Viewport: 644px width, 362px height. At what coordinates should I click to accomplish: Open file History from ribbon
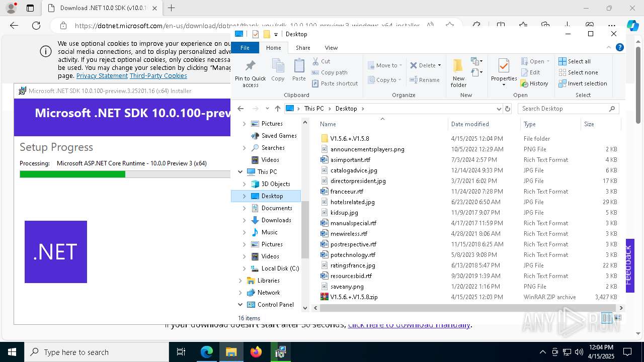point(534,83)
